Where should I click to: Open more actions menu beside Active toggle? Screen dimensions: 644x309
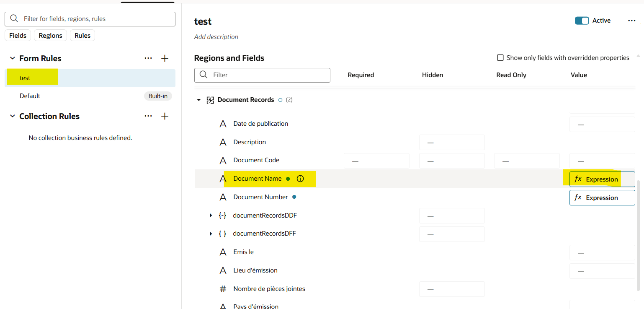(632, 21)
